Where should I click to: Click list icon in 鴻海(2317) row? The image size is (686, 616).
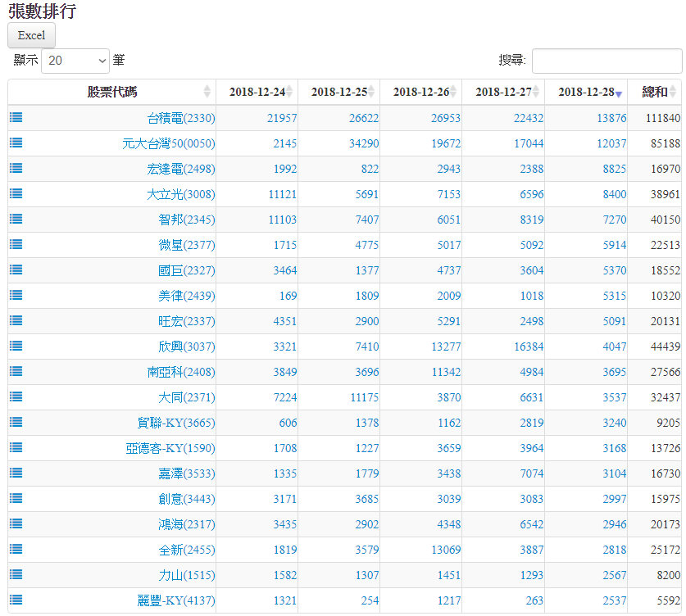(16, 524)
